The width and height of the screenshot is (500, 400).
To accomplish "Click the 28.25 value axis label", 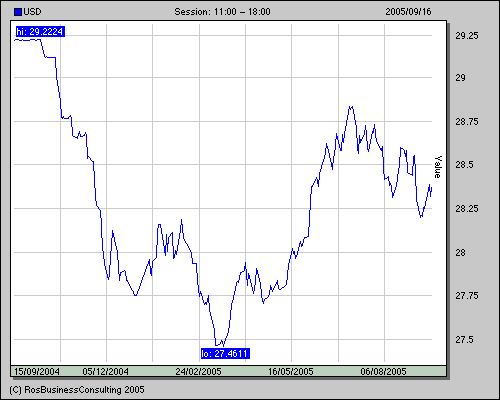I will click(x=467, y=209).
